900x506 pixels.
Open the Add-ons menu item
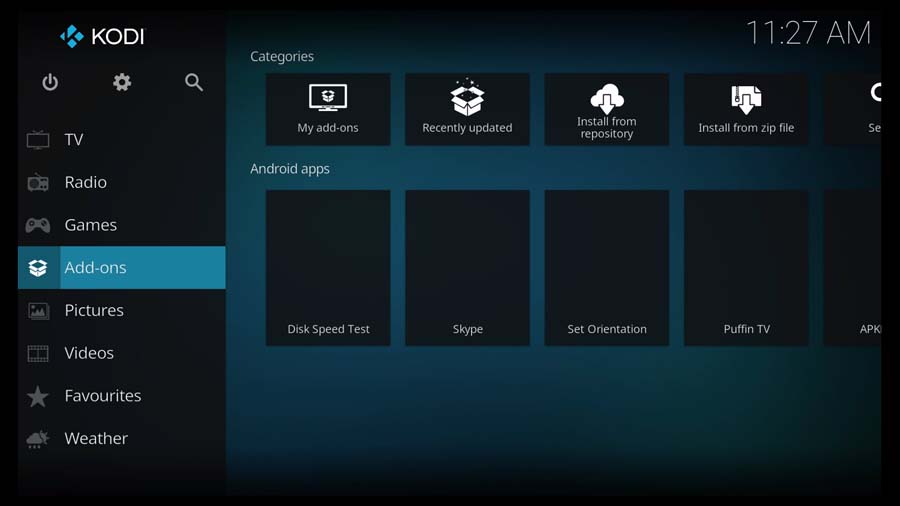[122, 267]
